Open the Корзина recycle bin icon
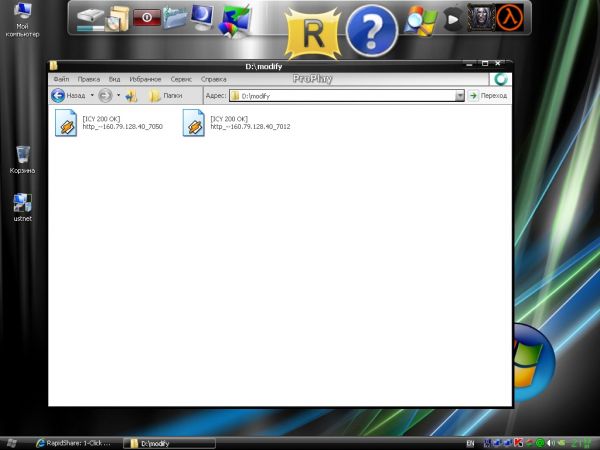The height and width of the screenshot is (450, 600). (x=22, y=160)
